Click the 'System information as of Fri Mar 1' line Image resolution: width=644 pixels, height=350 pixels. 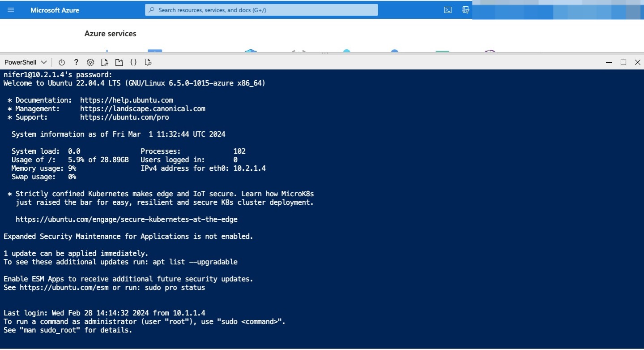(x=119, y=134)
